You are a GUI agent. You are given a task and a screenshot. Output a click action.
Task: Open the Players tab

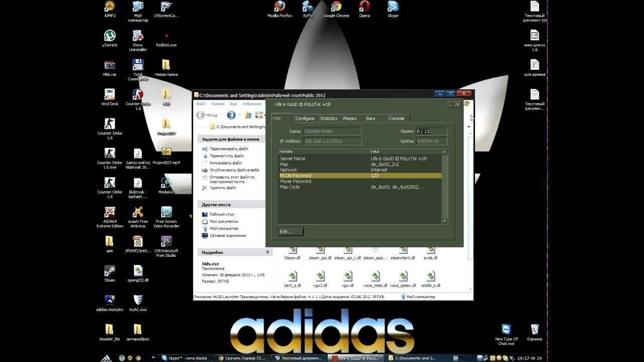tap(350, 118)
